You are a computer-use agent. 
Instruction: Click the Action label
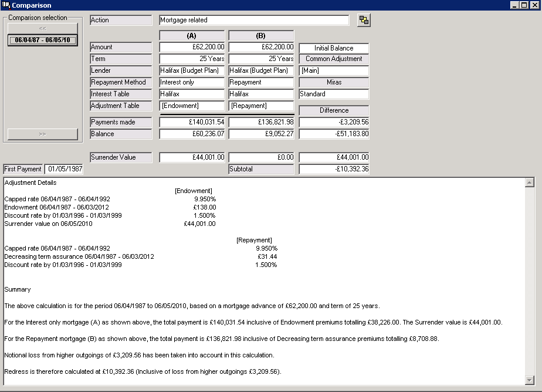click(121, 20)
